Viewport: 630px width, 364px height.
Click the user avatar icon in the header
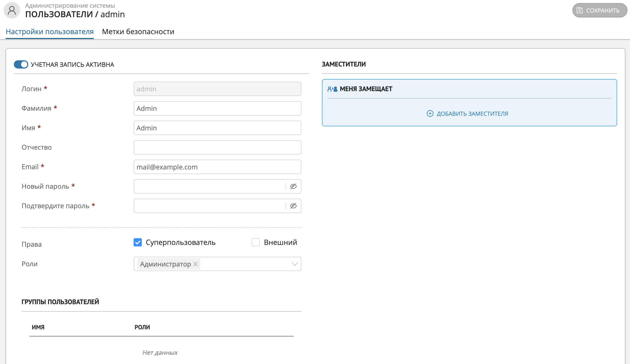(x=12, y=11)
